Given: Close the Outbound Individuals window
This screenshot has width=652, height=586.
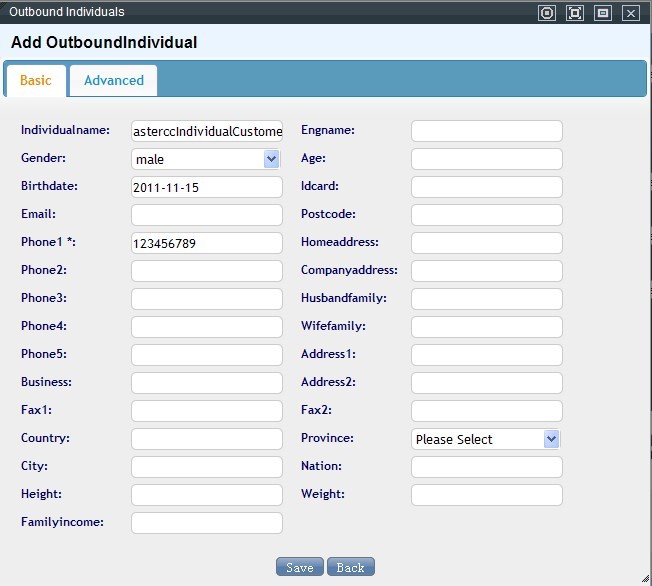Looking at the screenshot, I should click(630, 13).
